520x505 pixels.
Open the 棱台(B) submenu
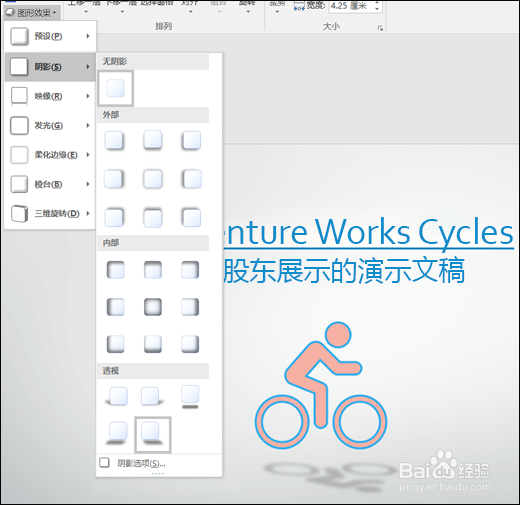[50, 184]
